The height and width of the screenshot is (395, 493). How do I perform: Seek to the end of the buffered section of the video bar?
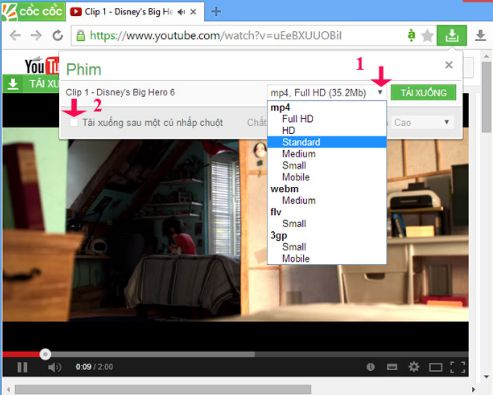coord(254,354)
